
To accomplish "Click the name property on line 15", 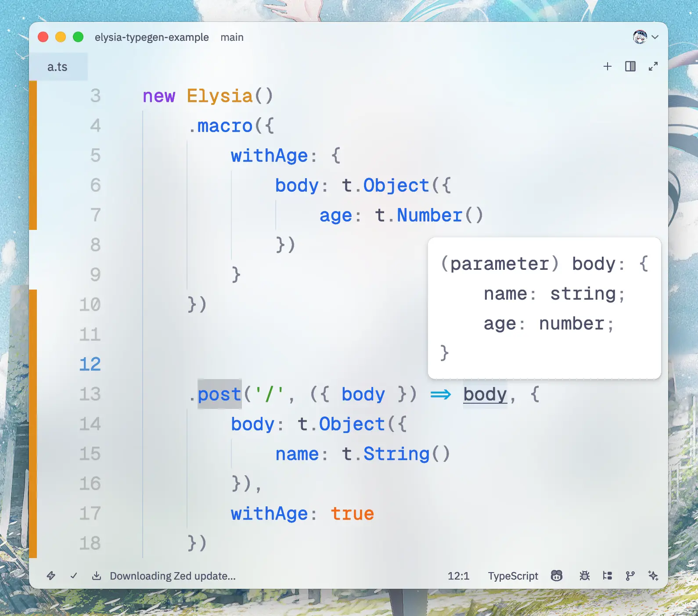I will tap(297, 454).
